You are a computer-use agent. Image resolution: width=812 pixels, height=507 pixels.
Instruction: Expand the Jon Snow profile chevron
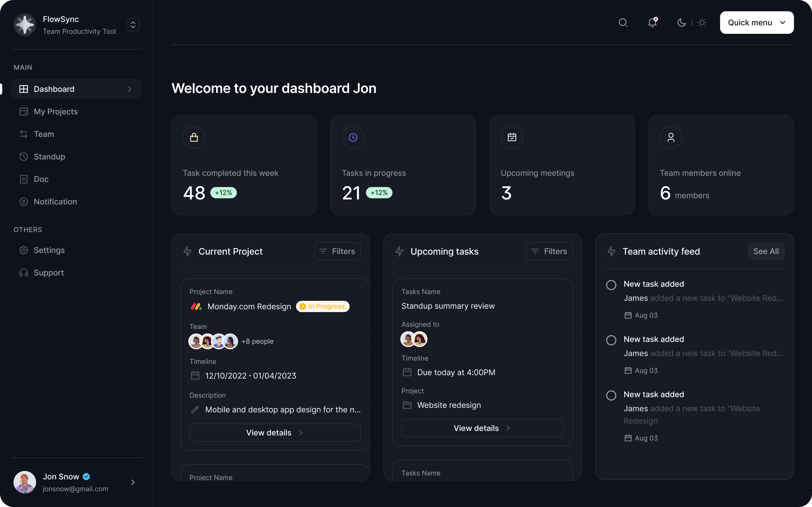click(x=133, y=482)
